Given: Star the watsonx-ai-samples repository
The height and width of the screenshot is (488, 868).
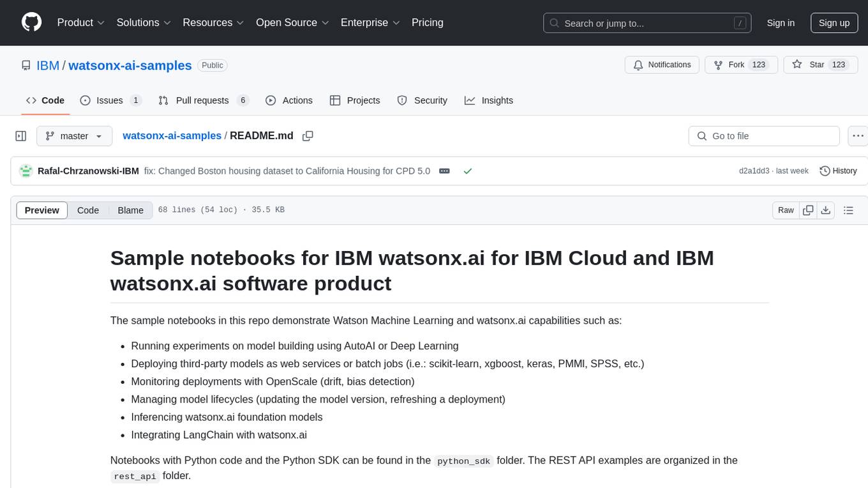Looking at the screenshot, I should click(821, 65).
